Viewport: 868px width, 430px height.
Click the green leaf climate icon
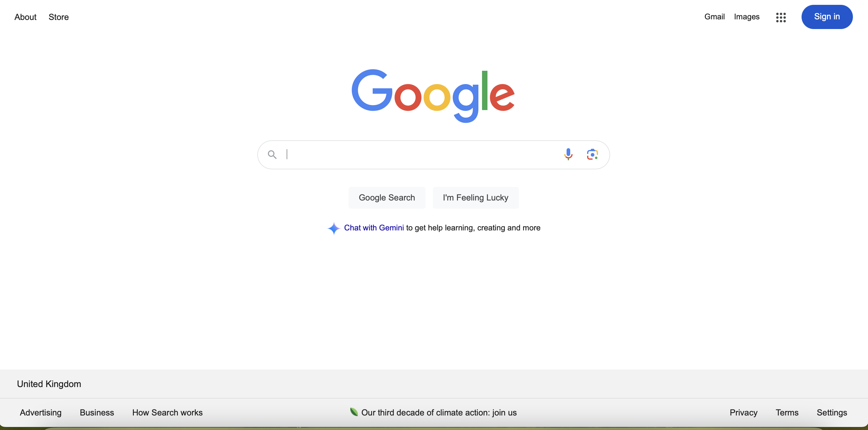point(353,412)
